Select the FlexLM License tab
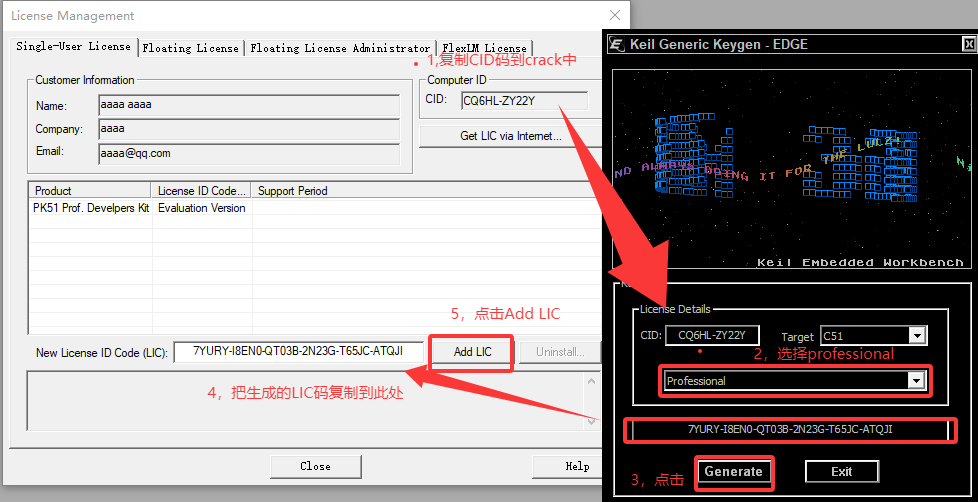This screenshot has width=978, height=502. point(485,48)
